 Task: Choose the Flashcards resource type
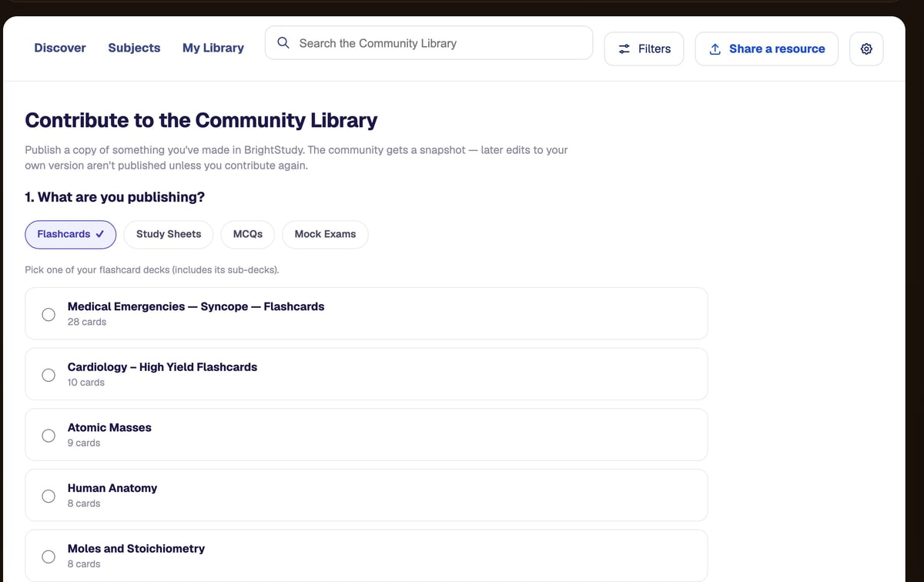[71, 234]
